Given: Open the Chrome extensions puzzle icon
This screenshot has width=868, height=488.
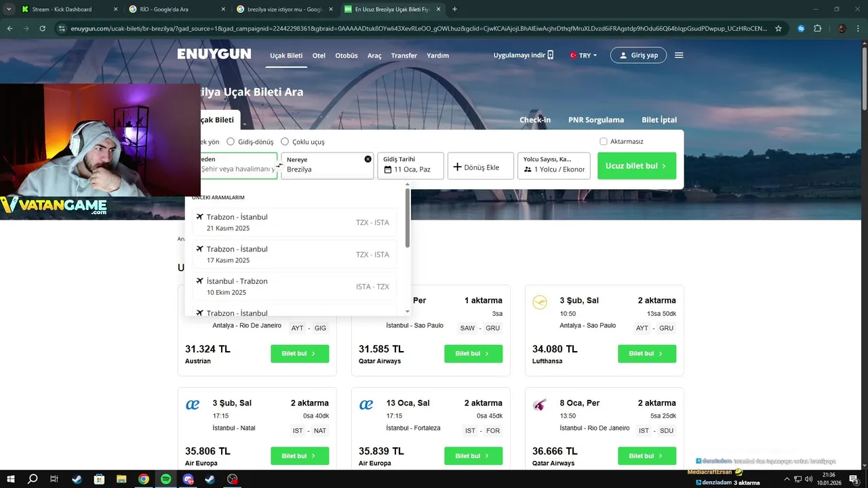Looking at the screenshot, I should (x=817, y=28).
